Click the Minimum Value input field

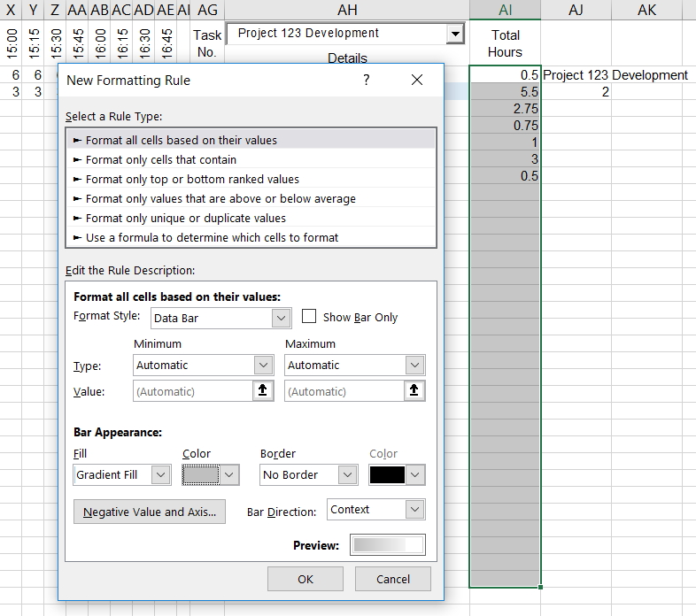click(193, 391)
